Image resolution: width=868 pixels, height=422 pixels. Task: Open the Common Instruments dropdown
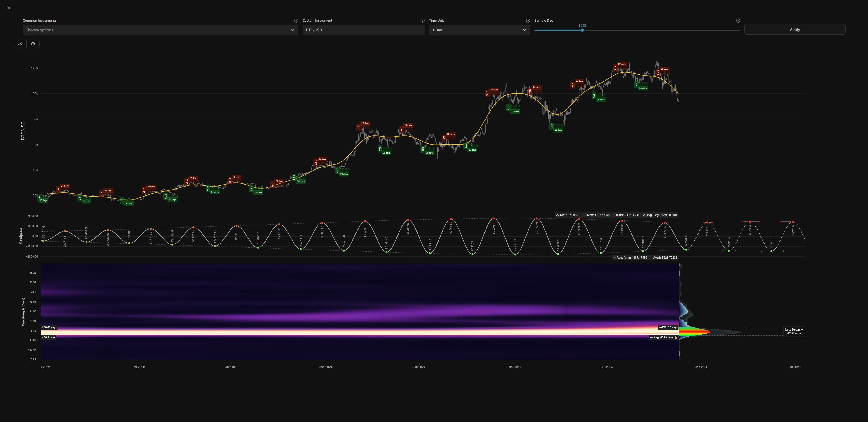pyautogui.click(x=160, y=30)
